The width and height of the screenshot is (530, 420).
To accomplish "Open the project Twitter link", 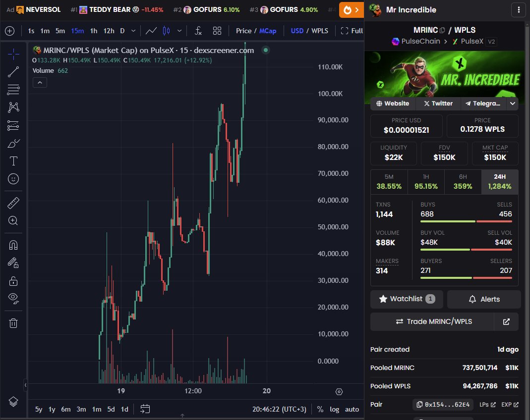I will pyautogui.click(x=438, y=104).
